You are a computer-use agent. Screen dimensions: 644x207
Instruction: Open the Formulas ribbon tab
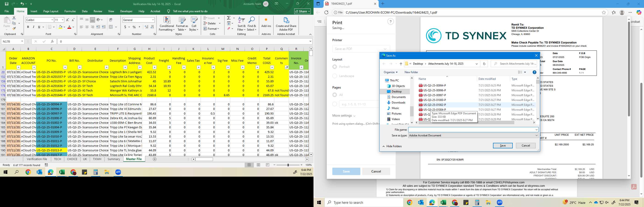click(x=70, y=11)
